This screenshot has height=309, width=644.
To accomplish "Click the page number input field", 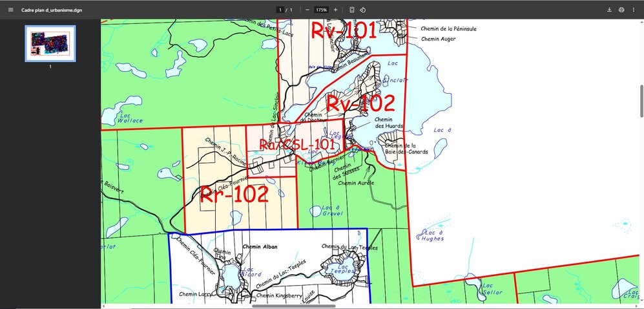I will coord(280,10).
